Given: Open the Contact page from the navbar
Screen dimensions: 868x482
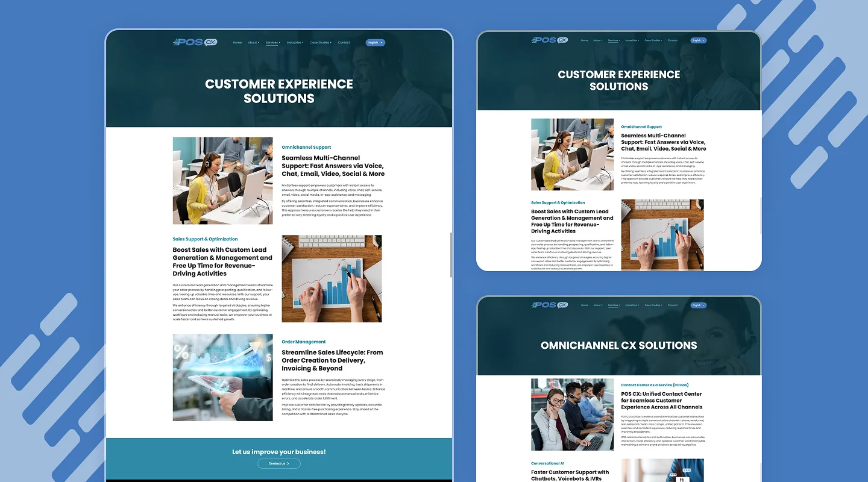Looking at the screenshot, I should [344, 42].
